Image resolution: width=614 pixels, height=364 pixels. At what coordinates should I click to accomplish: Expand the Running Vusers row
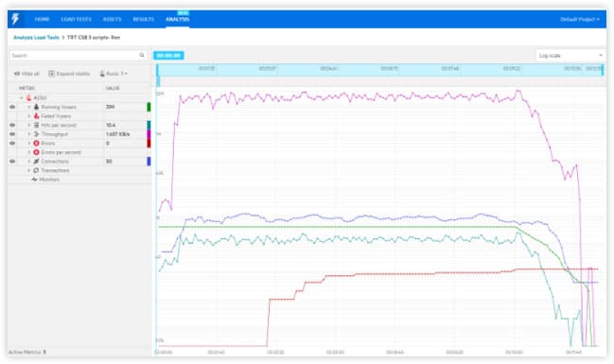tap(29, 107)
